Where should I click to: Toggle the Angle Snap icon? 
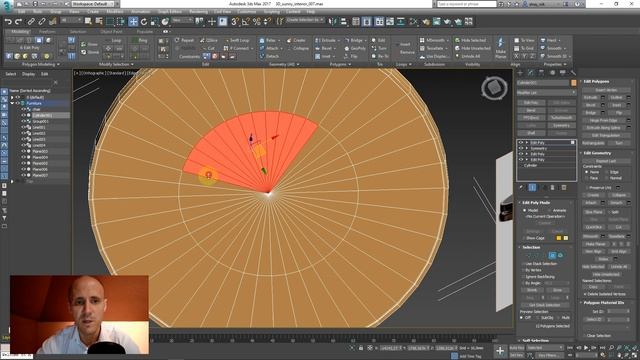coord(246,21)
